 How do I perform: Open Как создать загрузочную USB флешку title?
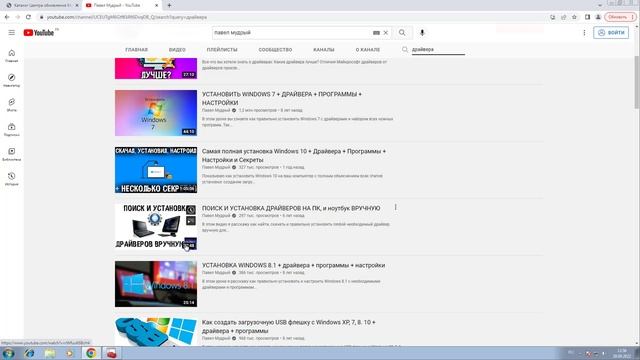click(289, 327)
